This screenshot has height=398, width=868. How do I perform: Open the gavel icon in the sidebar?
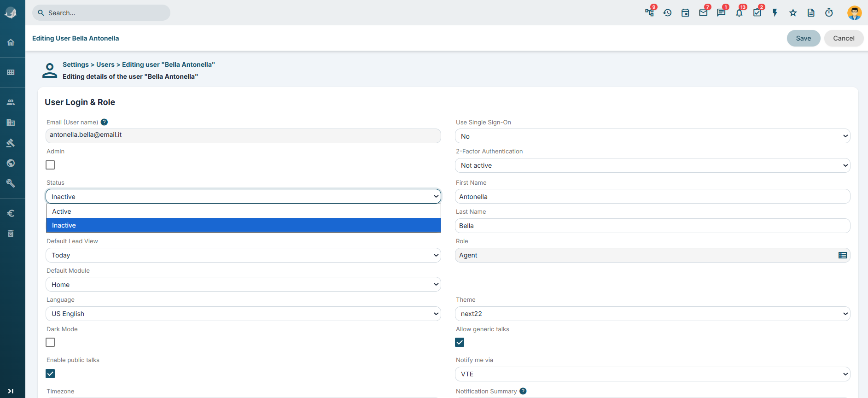tap(11, 143)
